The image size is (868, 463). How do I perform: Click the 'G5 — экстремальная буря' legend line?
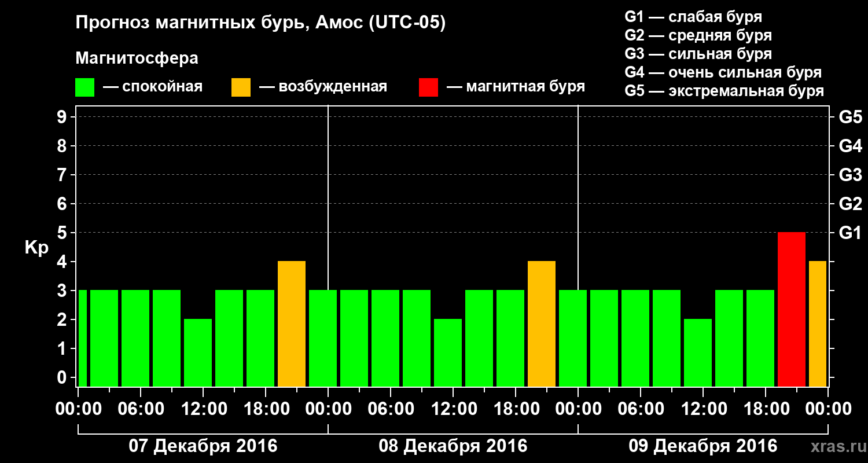click(x=724, y=91)
